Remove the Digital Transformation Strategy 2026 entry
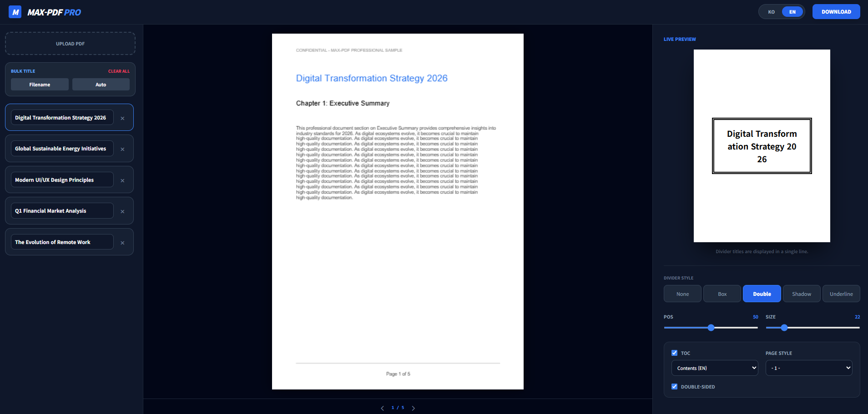Viewport: 868px width, 414px height. coord(122,118)
